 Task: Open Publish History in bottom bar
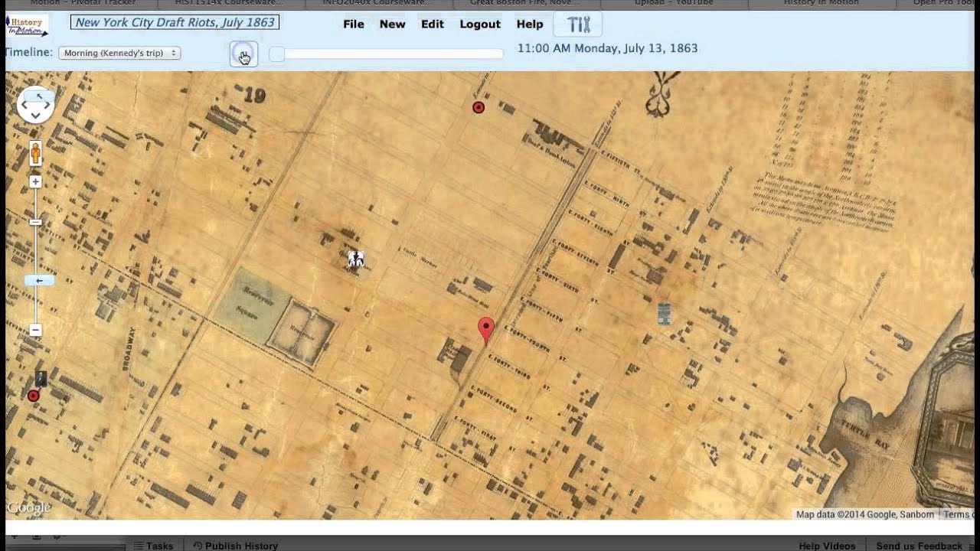tap(236, 546)
